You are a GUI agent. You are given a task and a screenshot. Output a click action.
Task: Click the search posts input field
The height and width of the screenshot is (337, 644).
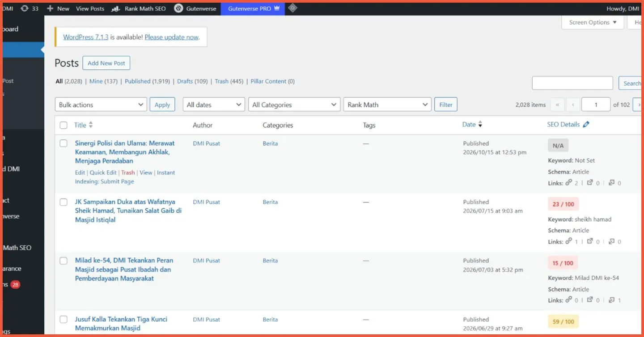click(x=572, y=83)
